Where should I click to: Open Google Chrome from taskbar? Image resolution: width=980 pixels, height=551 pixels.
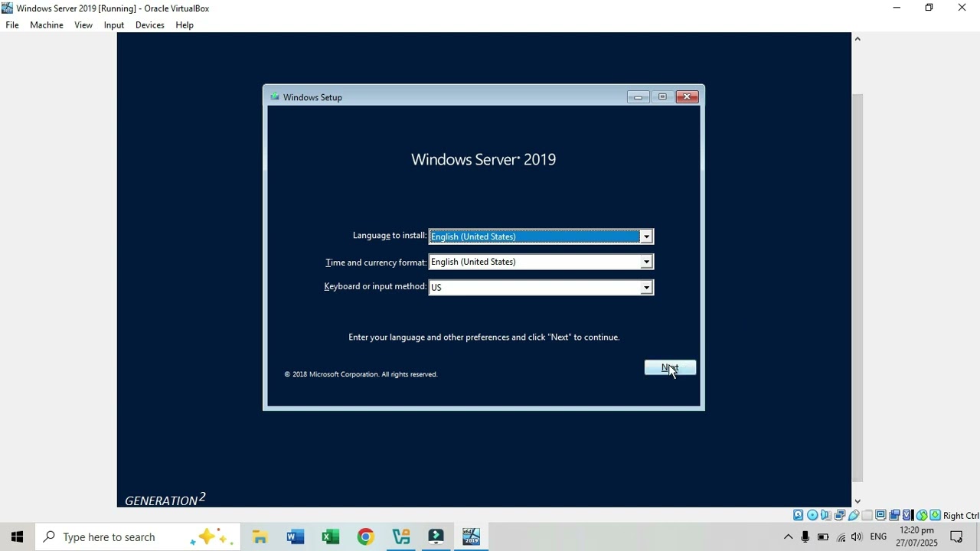pyautogui.click(x=366, y=537)
